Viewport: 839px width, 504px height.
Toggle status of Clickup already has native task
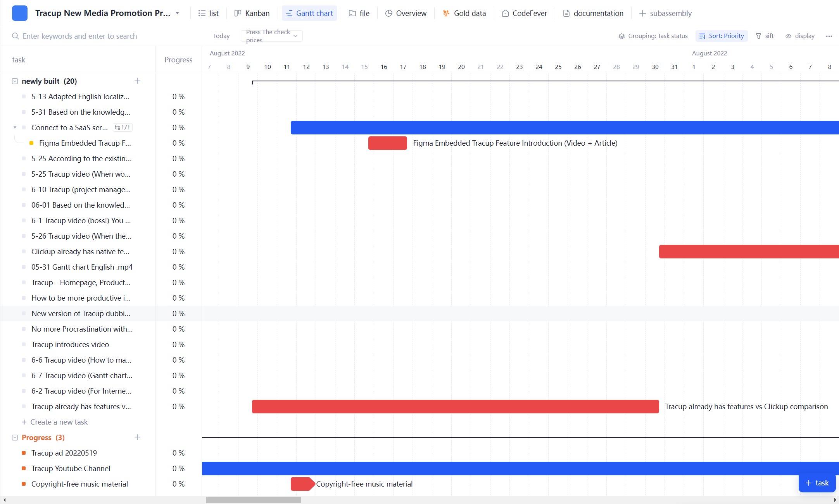(24, 251)
